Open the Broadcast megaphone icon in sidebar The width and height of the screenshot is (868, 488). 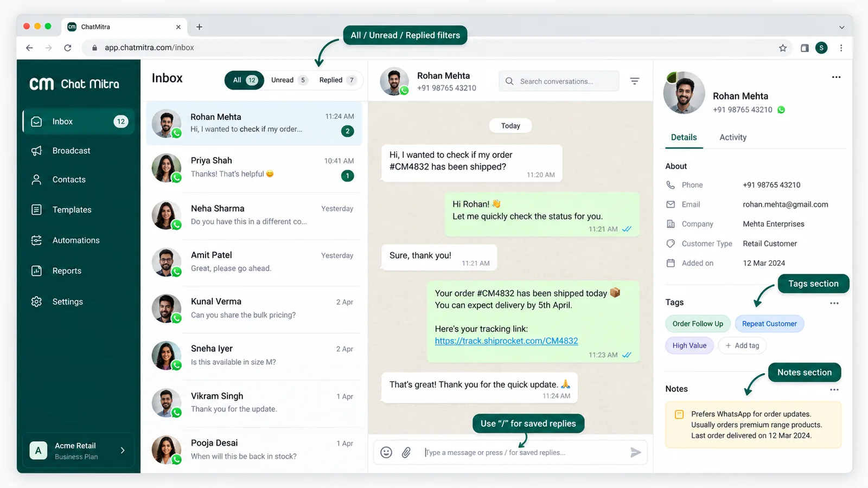36,151
